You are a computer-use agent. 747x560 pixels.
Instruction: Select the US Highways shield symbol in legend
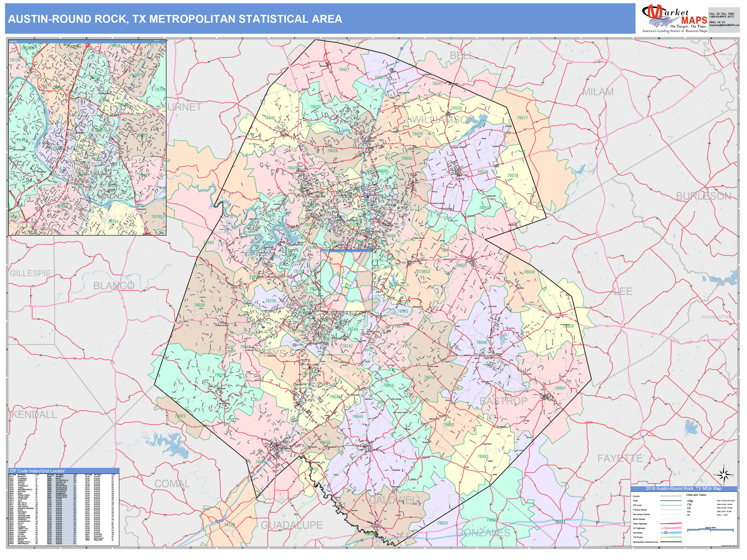coord(666,528)
